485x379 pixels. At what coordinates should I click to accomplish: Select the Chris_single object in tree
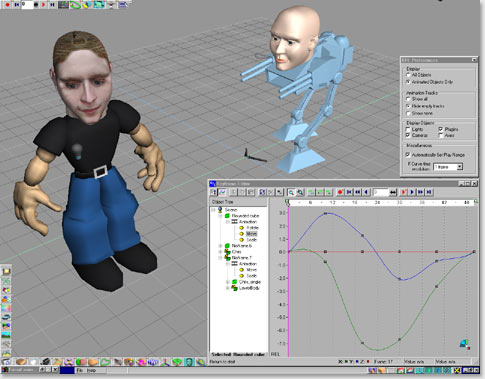pyautogui.click(x=250, y=282)
